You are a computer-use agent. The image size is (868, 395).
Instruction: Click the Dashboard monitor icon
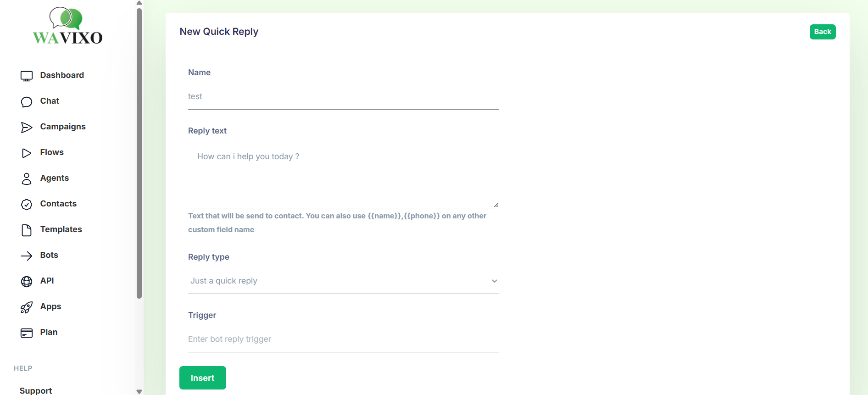click(x=27, y=76)
